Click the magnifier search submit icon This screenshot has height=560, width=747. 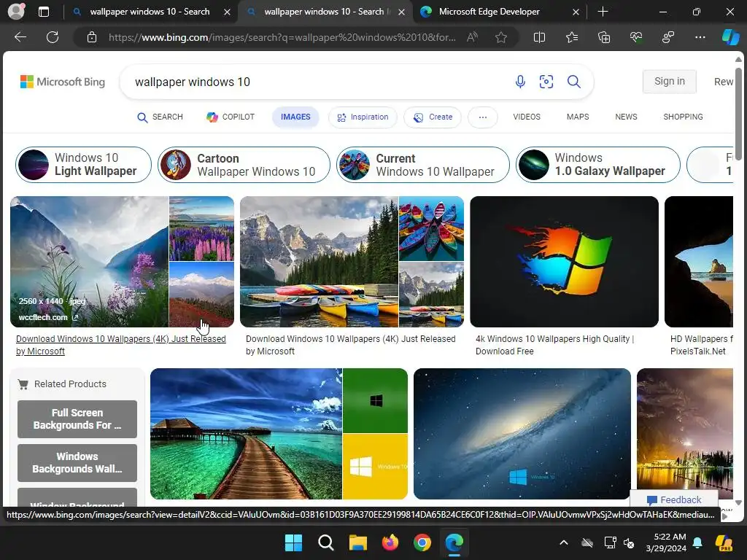(x=573, y=82)
